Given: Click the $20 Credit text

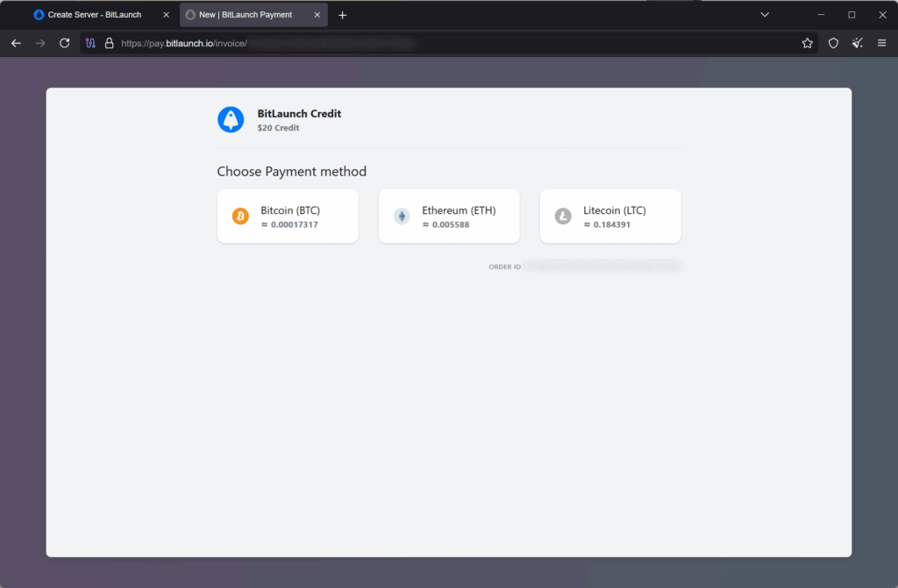Looking at the screenshot, I should coord(278,128).
